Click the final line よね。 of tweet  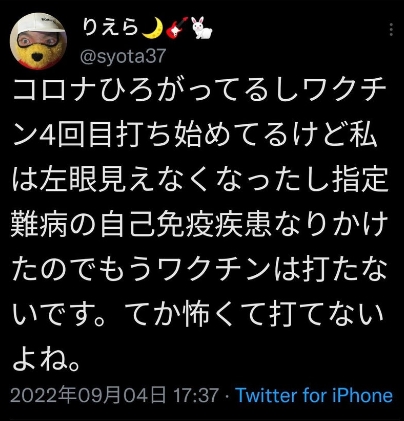coord(47,361)
